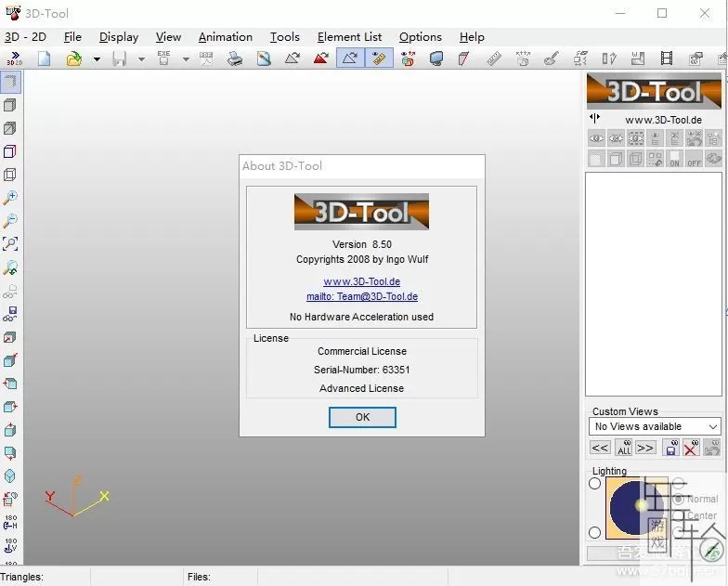Click the mailto Team@3D-Tool.de link
Image resolution: width=728 pixels, height=586 pixels.
pos(362,296)
